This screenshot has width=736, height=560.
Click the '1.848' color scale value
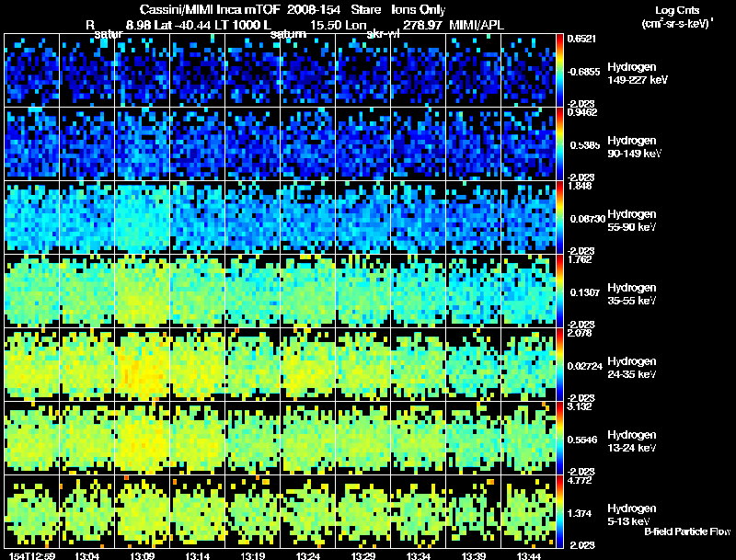(x=580, y=186)
